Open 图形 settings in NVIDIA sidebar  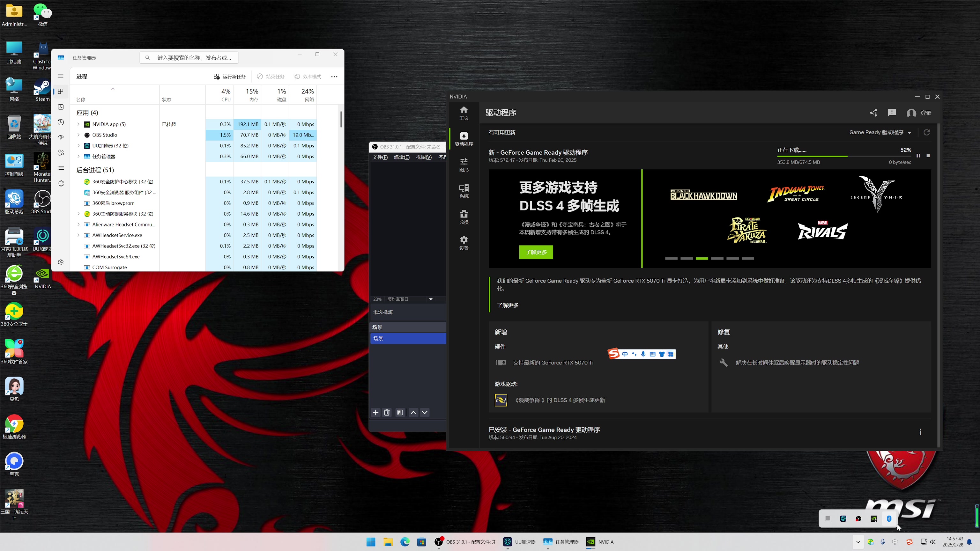tap(464, 165)
